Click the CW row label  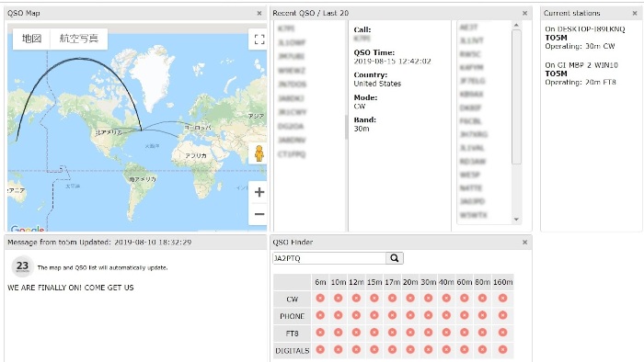(x=292, y=300)
